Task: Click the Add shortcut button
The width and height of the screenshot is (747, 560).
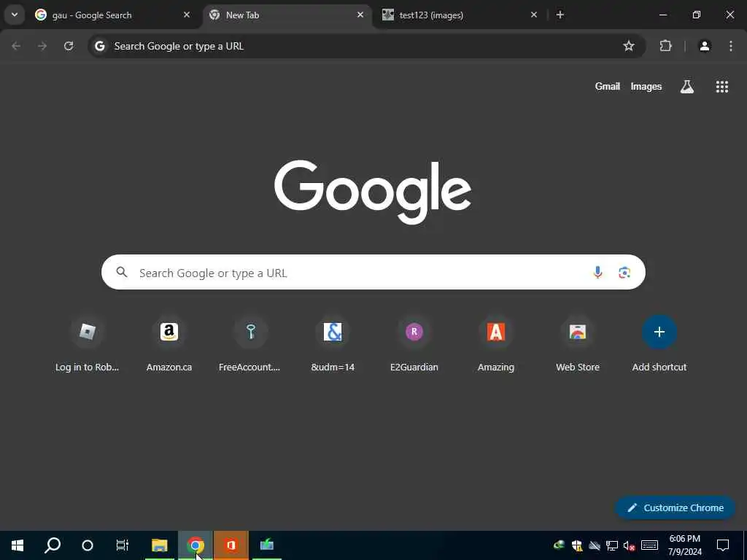Action: click(659, 345)
